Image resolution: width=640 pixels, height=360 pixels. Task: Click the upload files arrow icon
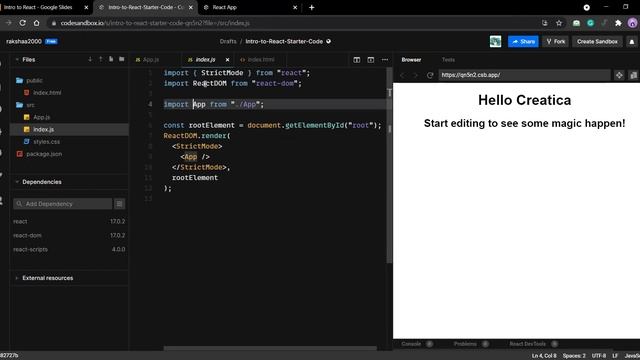(x=100, y=60)
